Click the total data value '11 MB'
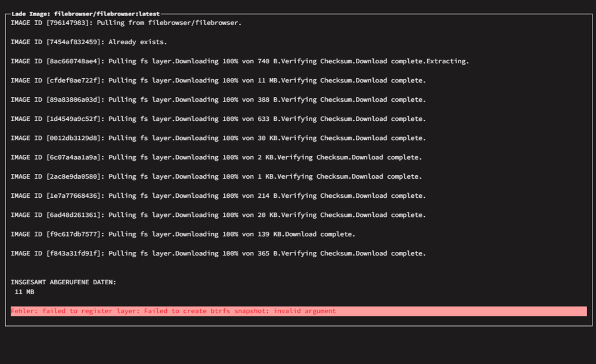The height and width of the screenshot is (364, 596). point(24,292)
